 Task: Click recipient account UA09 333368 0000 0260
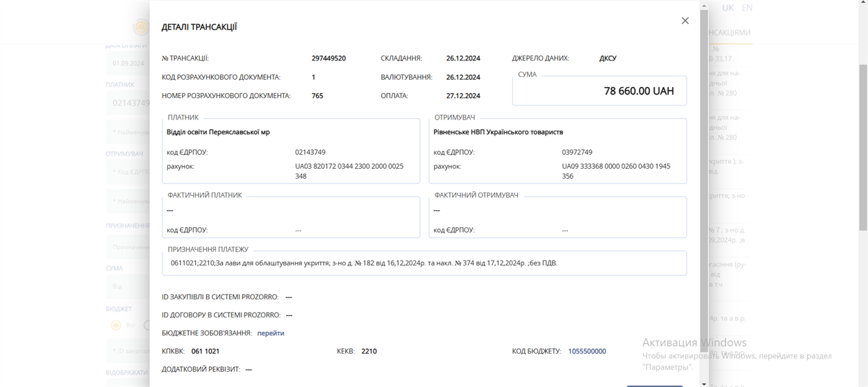[616, 171]
